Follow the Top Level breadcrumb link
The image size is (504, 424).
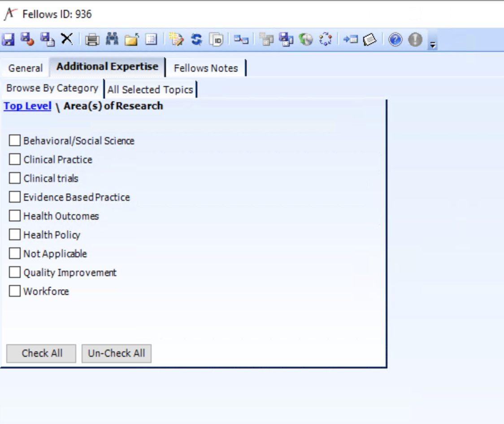pyautogui.click(x=27, y=106)
